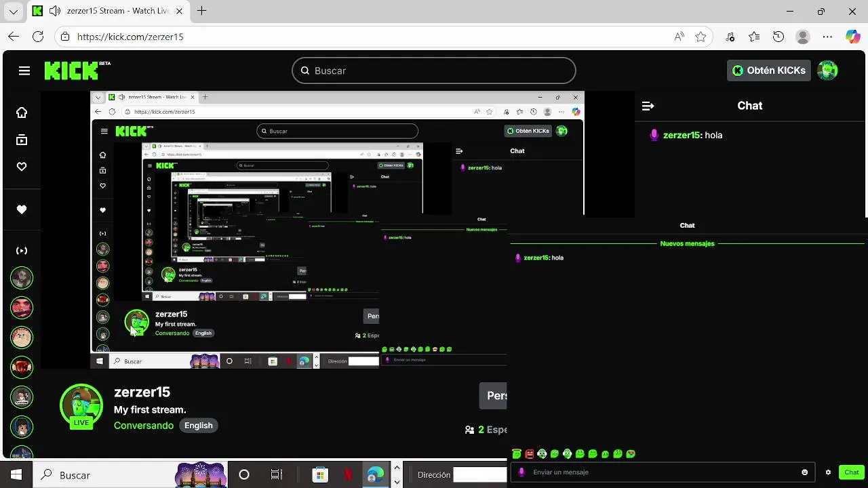
Task: Go to Kick home icon in sidebar
Action: (22, 113)
